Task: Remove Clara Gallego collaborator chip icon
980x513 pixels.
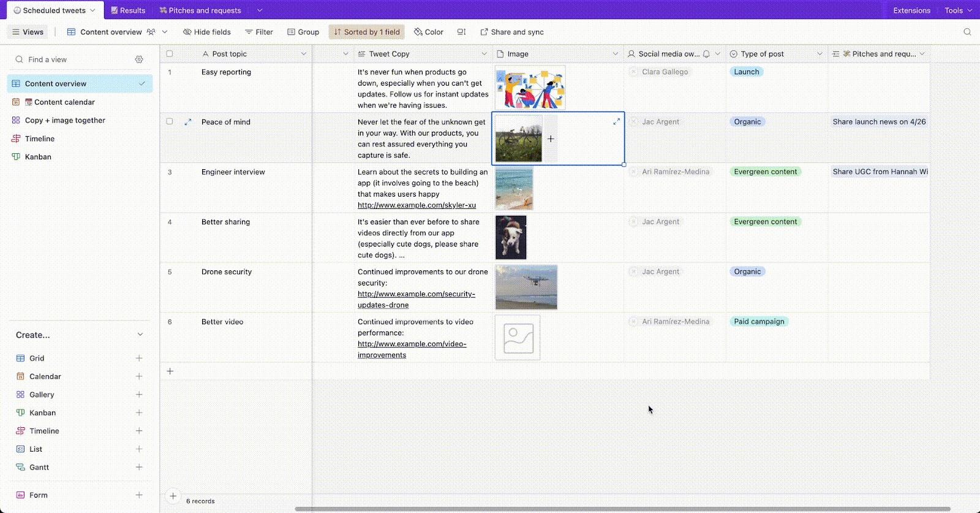Action: [634, 72]
